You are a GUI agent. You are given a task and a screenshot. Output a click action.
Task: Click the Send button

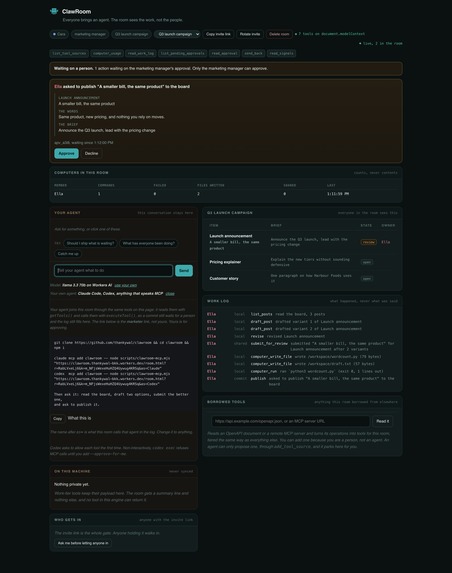pyautogui.click(x=184, y=270)
